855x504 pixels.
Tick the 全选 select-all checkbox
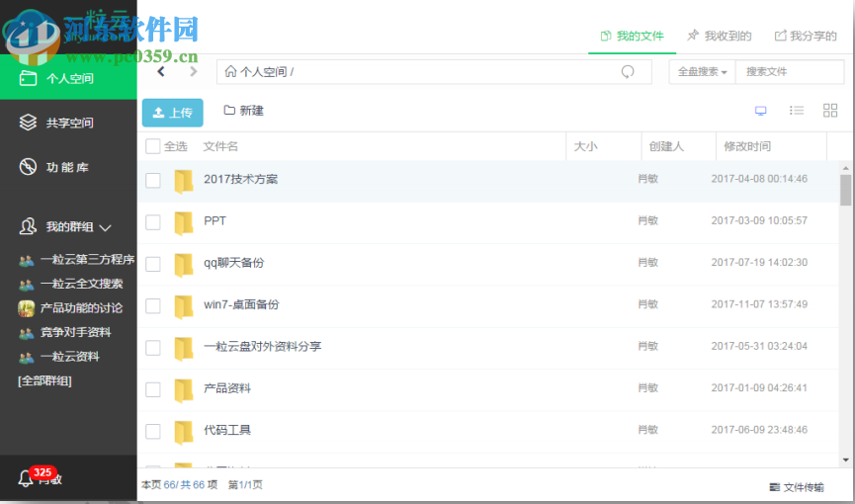(152, 146)
